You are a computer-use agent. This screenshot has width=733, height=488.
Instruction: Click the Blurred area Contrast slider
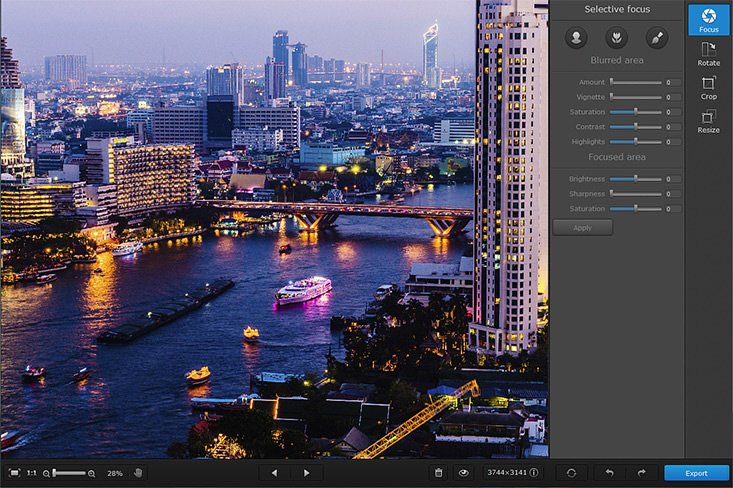point(636,127)
